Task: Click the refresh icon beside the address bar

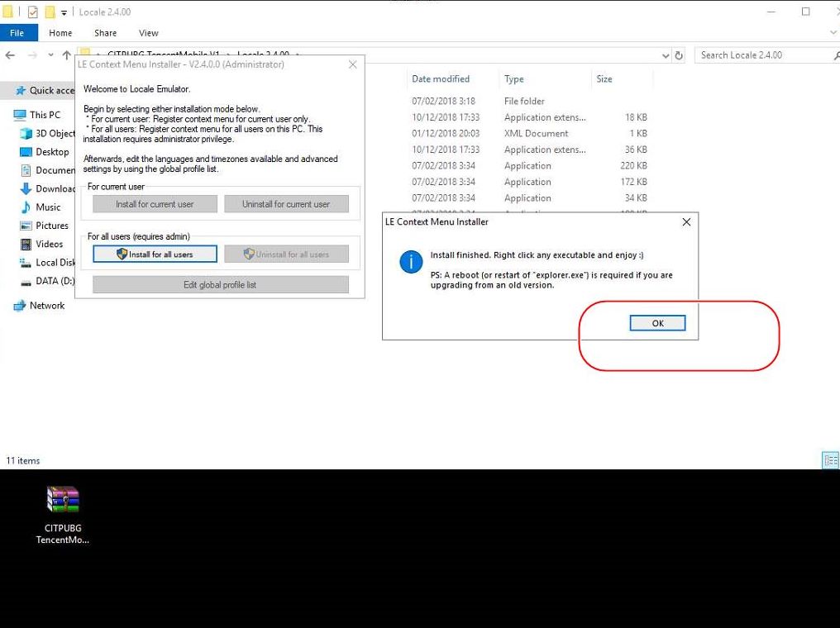Action: [x=678, y=55]
